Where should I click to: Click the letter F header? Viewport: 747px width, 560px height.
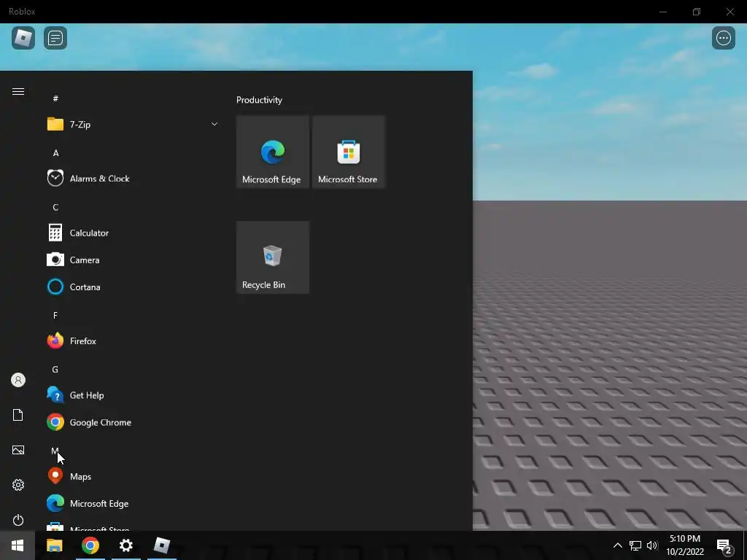coord(55,315)
